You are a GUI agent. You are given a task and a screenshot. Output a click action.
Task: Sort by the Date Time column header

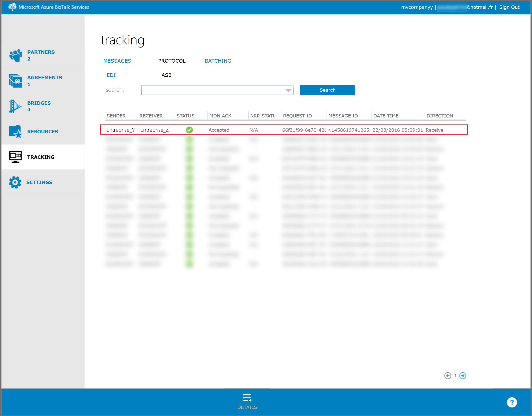click(386, 116)
